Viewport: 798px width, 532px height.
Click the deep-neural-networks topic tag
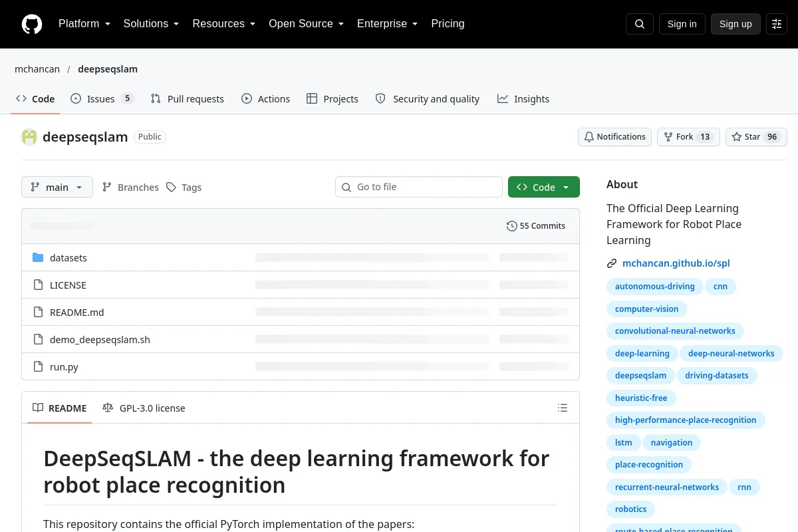pos(731,353)
